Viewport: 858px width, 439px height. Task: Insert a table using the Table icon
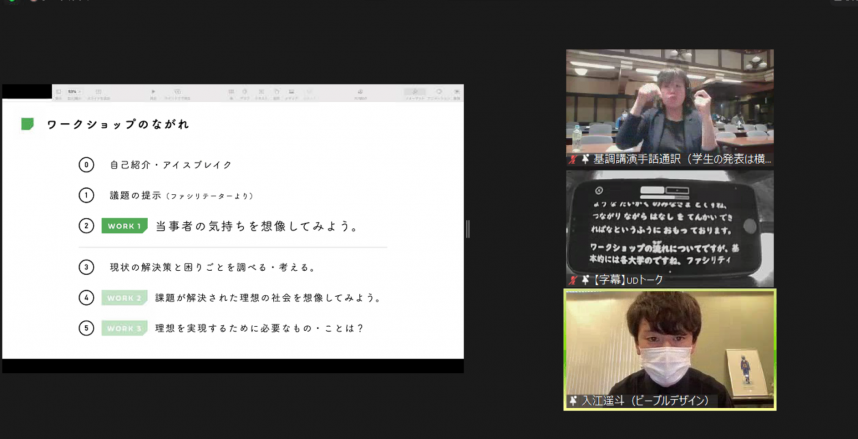click(x=231, y=92)
